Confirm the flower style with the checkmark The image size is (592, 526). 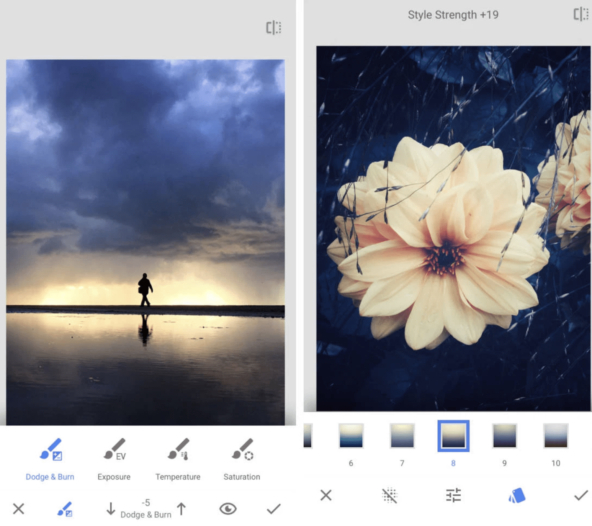click(x=581, y=495)
